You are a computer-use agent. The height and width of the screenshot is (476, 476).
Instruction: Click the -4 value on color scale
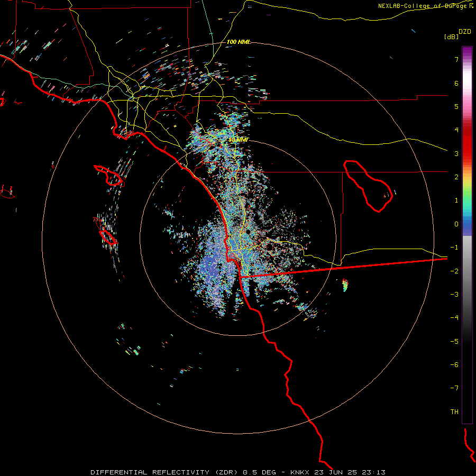click(454, 318)
